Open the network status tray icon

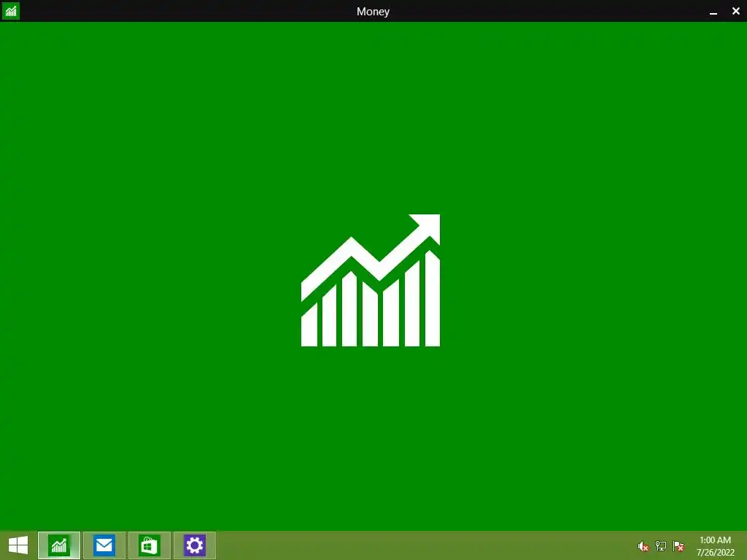click(661, 546)
